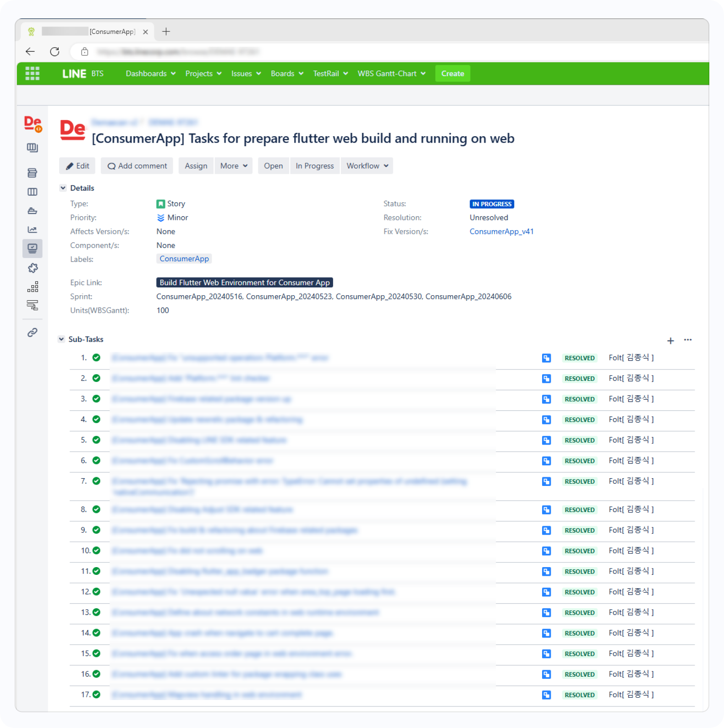
Task: Click the green check icon on sub-task 1
Action: pyautogui.click(x=96, y=358)
